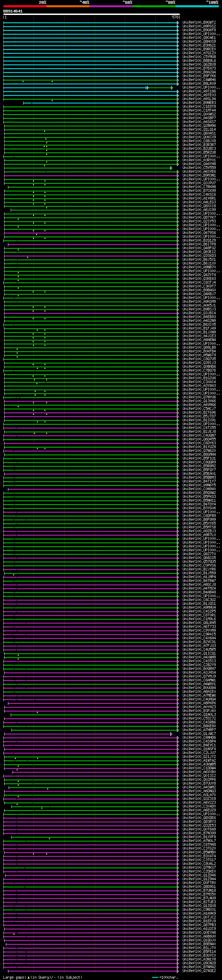Viewport: 222px width, 980px height.
Task: Click the green ~80% identity legend segment
Action: point(154,6)
